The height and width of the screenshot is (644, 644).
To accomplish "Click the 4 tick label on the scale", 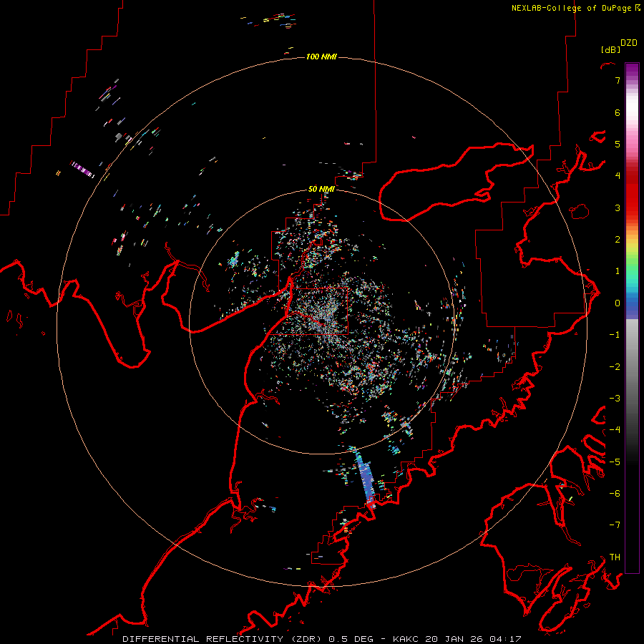I will [x=618, y=176].
